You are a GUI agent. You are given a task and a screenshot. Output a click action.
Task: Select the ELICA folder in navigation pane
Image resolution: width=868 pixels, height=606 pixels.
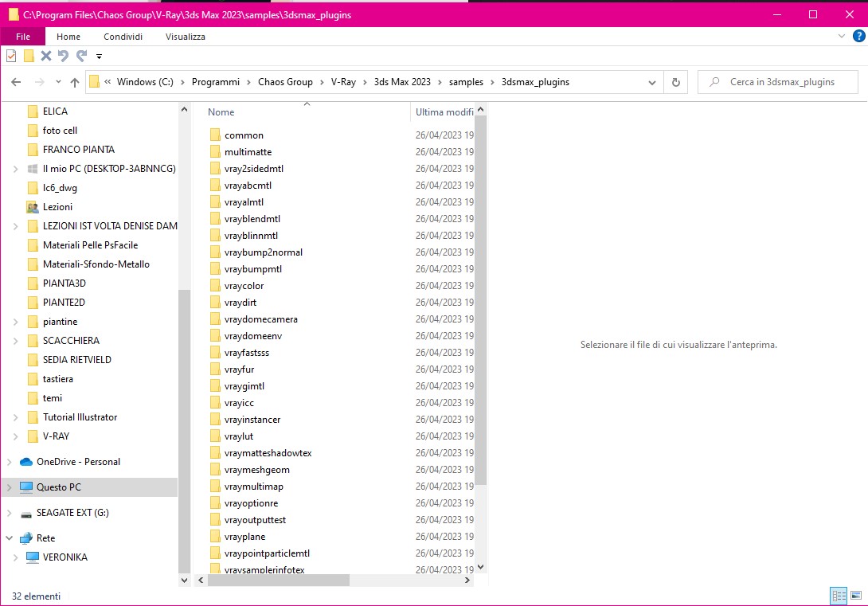tap(55, 111)
